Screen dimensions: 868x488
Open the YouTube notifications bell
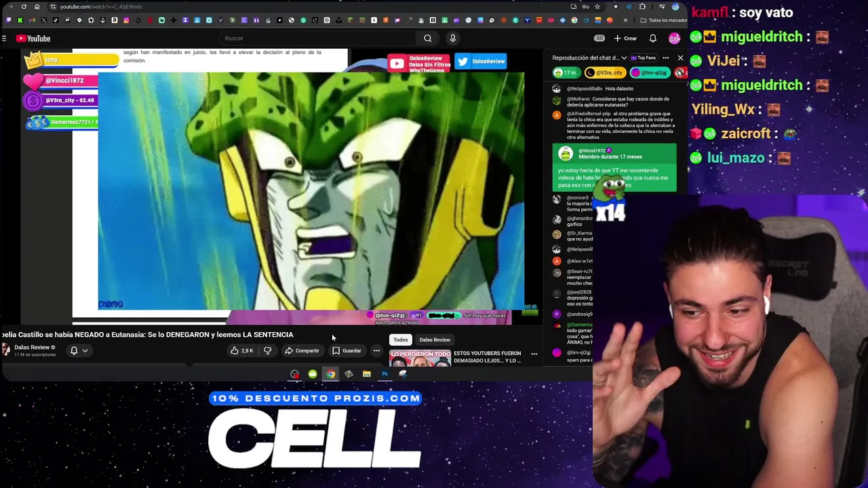[x=653, y=39]
